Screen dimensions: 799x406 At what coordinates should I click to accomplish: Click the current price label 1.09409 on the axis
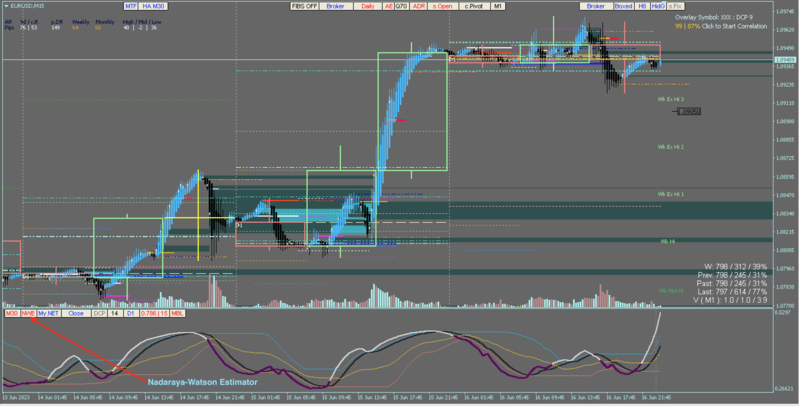coord(785,60)
